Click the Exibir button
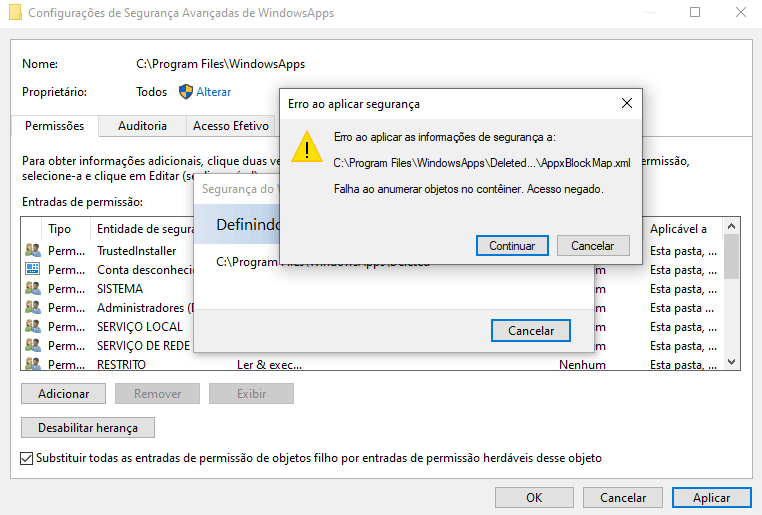 pyautogui.click(x=251, y=394)
